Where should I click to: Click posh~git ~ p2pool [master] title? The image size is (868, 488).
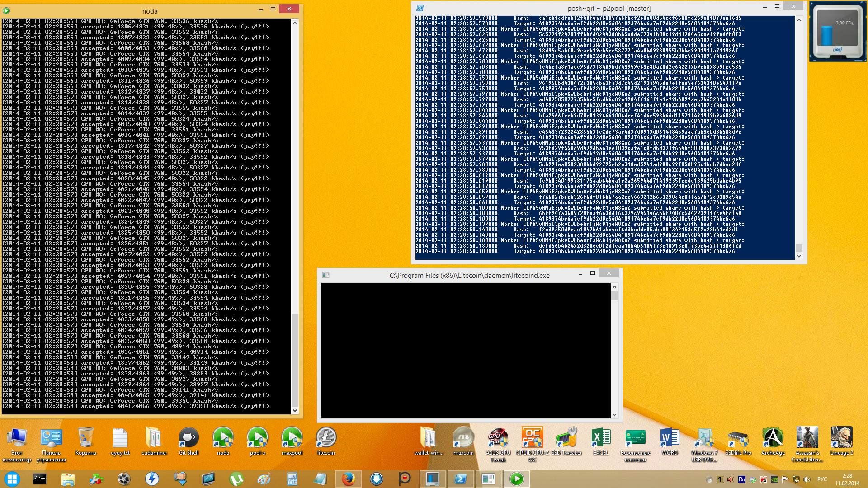click(609, 9)
